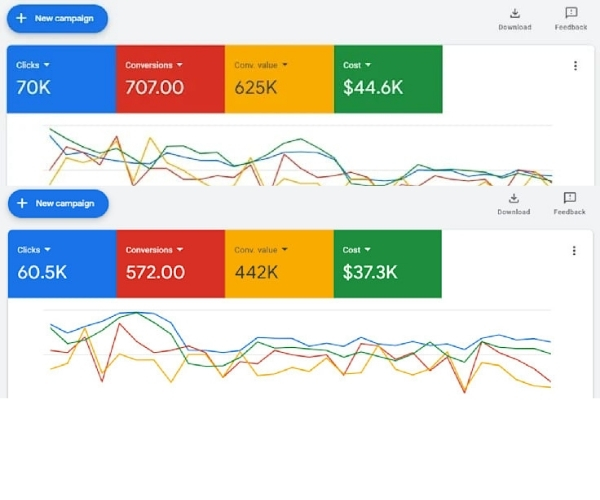
Task: Open the top Feedback icon
Action: [x=571, y=13]
